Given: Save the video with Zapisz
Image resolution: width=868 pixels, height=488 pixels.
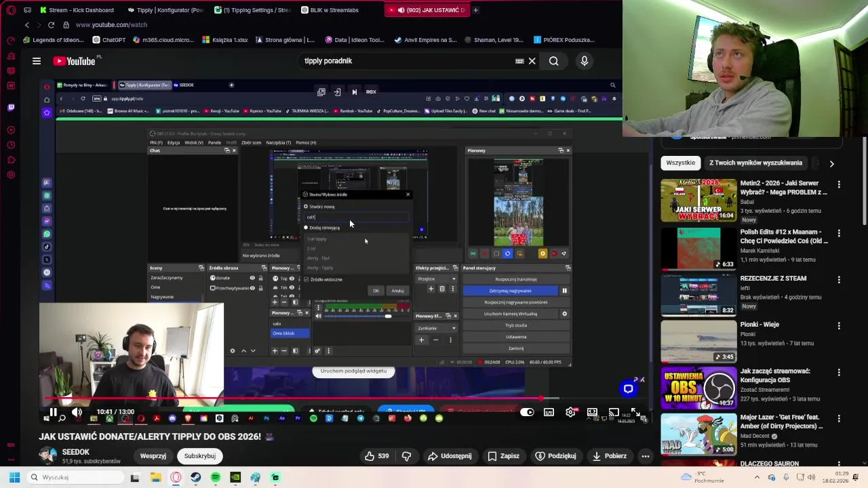Looking at the screenshot, I should coord(503,456).
